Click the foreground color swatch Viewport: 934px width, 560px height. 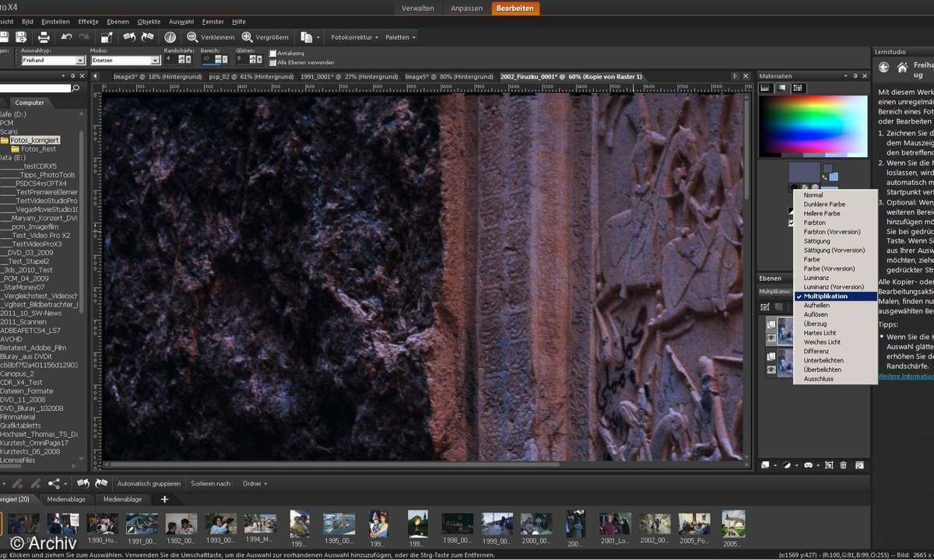[x=804, y=171]
